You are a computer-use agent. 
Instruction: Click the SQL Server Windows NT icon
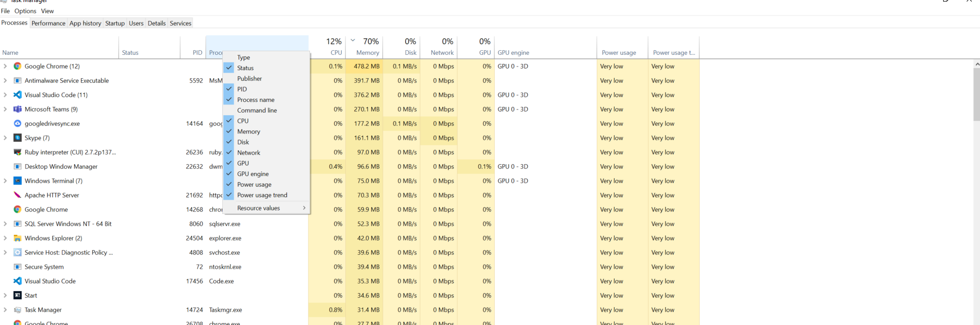[17, 224]
